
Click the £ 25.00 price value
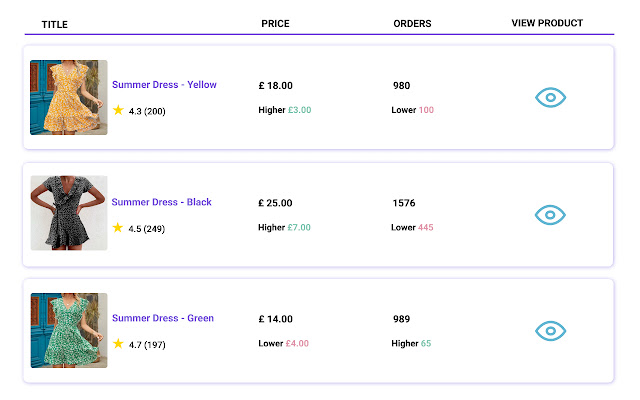point(275,203)
